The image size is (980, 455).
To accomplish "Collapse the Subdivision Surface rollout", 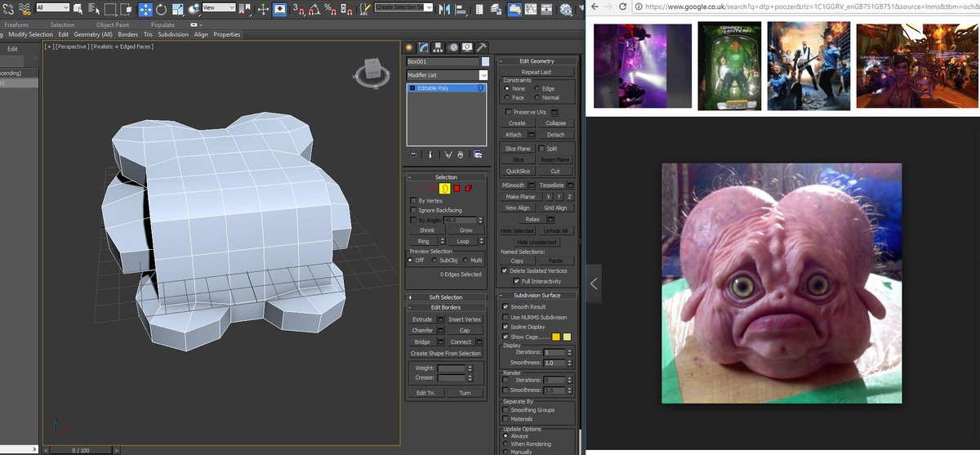I will click(x=537, y=295).
